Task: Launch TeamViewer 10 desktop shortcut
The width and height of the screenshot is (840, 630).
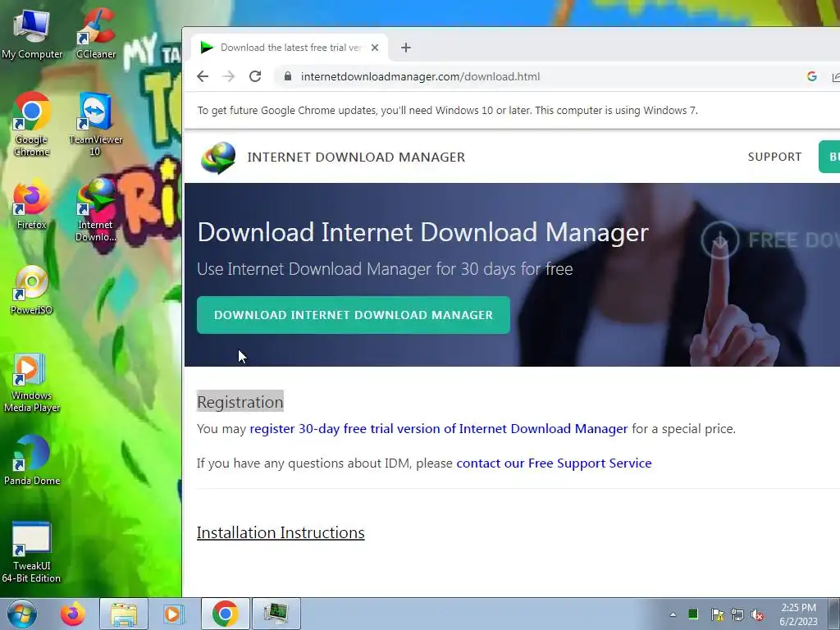Action: pos(95,125)
